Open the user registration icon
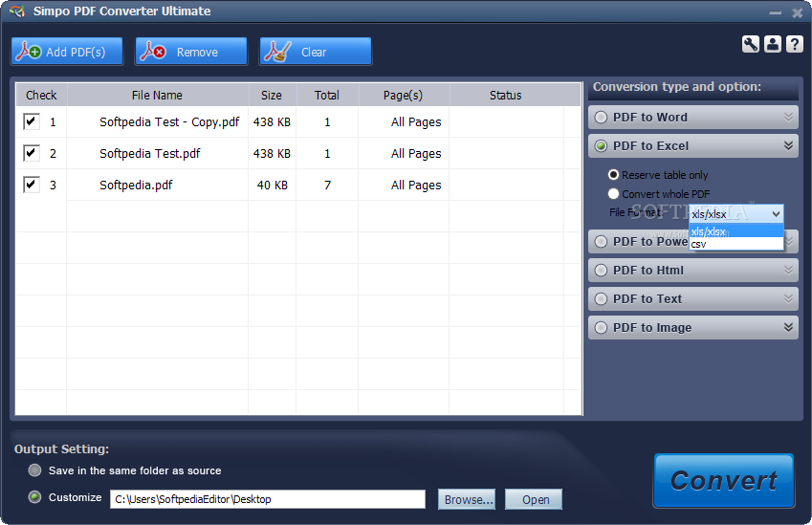Image resolution: width=812 pixels, height=525 pixels. pyautogui.click(x=772, y=45)
